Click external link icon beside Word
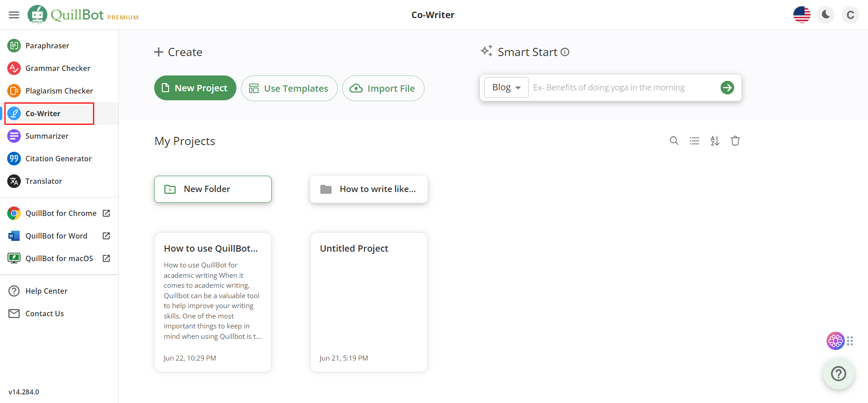 [x=106, y=236]
